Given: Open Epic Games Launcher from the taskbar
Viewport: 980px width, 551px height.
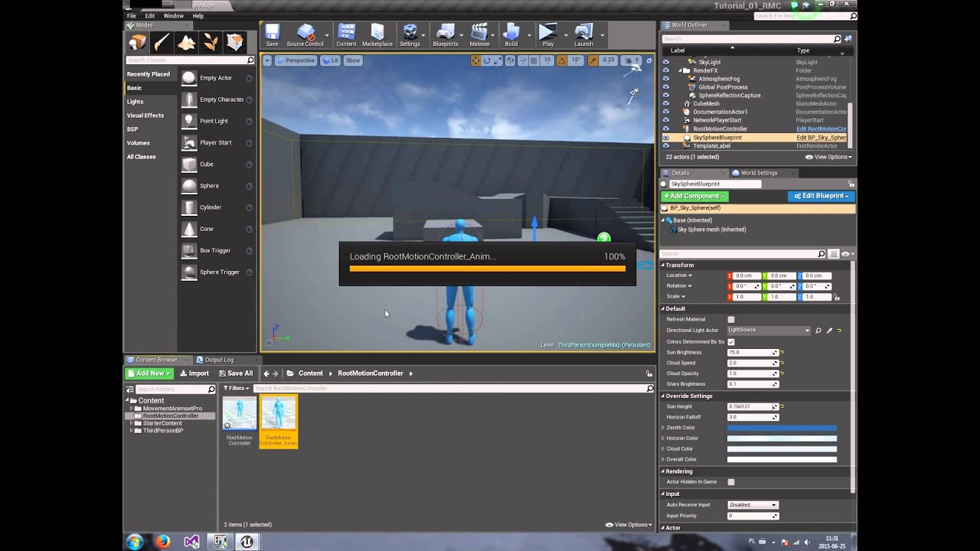Looking at the screenshot, I should tap(220, 541).
